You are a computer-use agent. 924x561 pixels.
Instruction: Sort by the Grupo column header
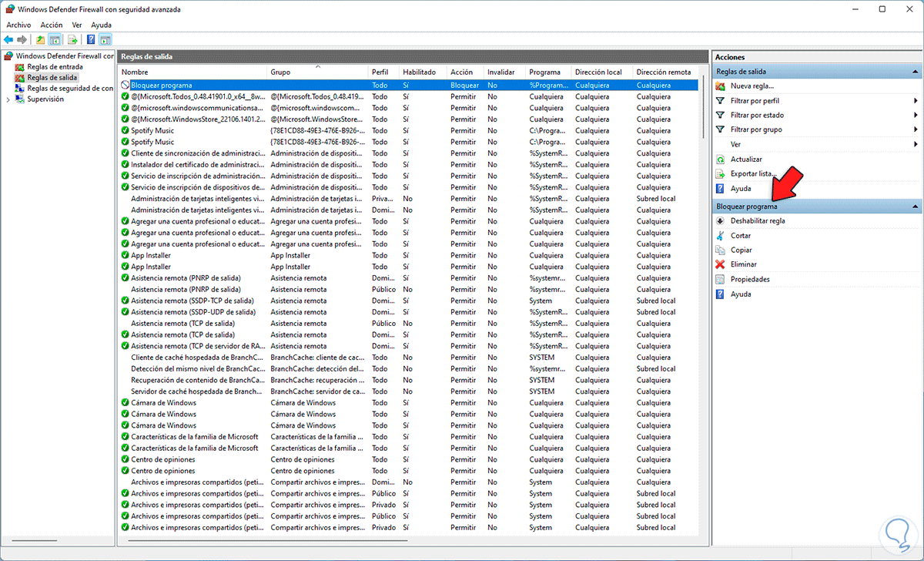coord(318,72)
